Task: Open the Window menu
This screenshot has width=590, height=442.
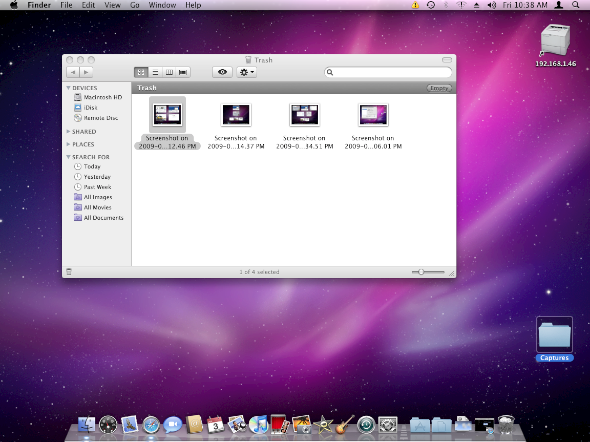Action: point(162,5)
